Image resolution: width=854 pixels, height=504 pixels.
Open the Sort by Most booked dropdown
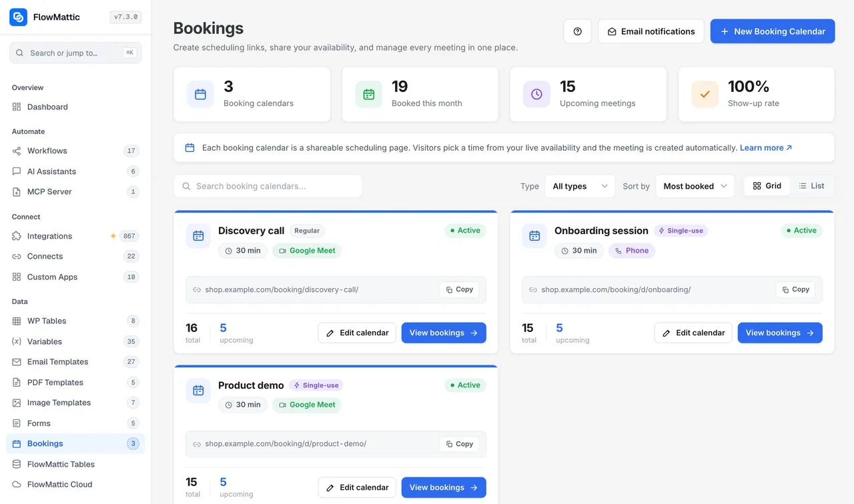tap(695, 186)
